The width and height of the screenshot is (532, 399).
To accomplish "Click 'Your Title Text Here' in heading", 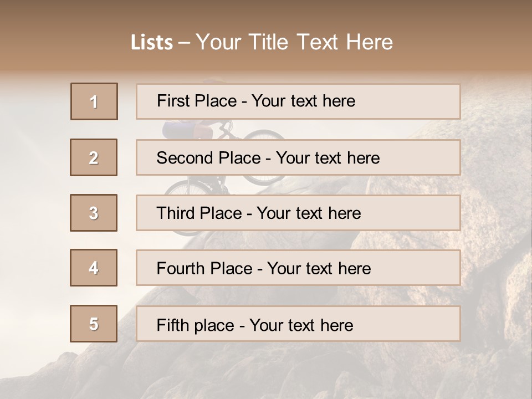I will pos(294,42).
